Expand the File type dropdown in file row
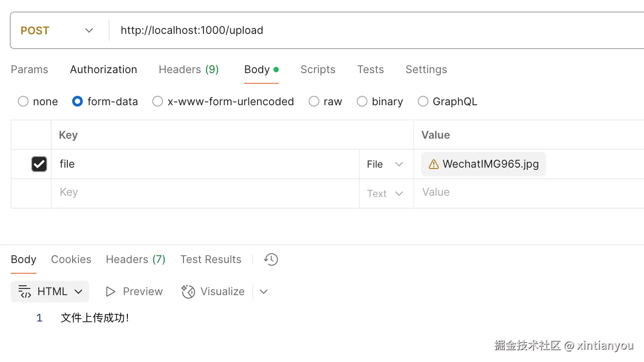Image resolution: width=644 pixels, height=362 pixels. 385,164
